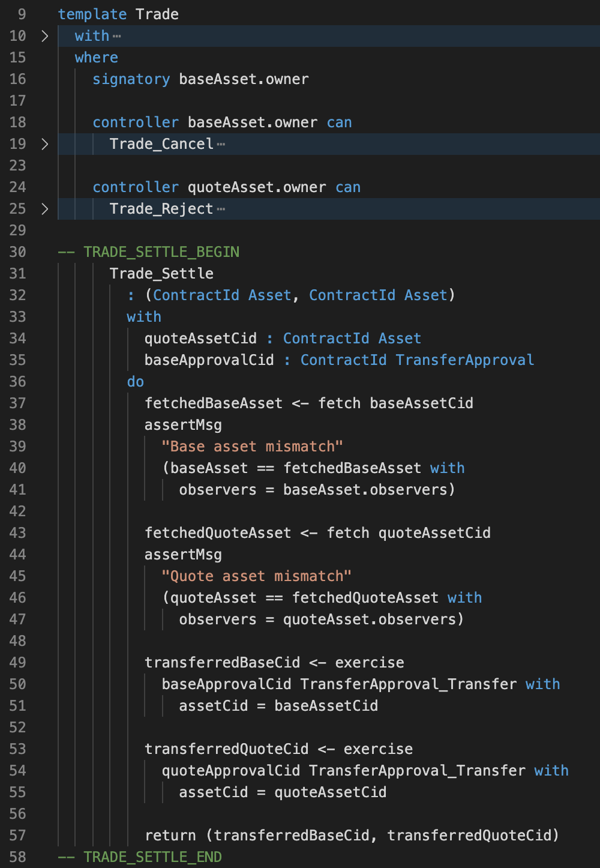Click the 'template' keyword on line 9
This screenshot has height=868, width=600.
[x=92, y=14]
